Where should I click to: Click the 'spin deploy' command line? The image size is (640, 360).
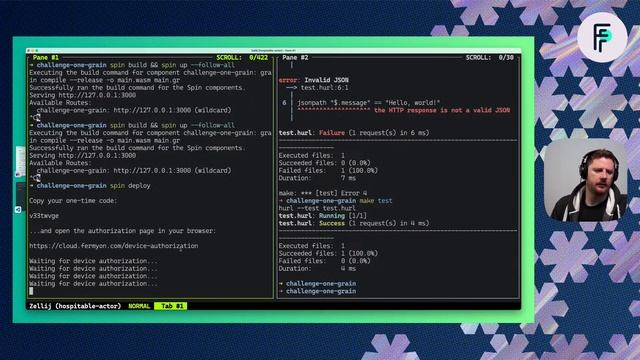click(x=90, y=185)
